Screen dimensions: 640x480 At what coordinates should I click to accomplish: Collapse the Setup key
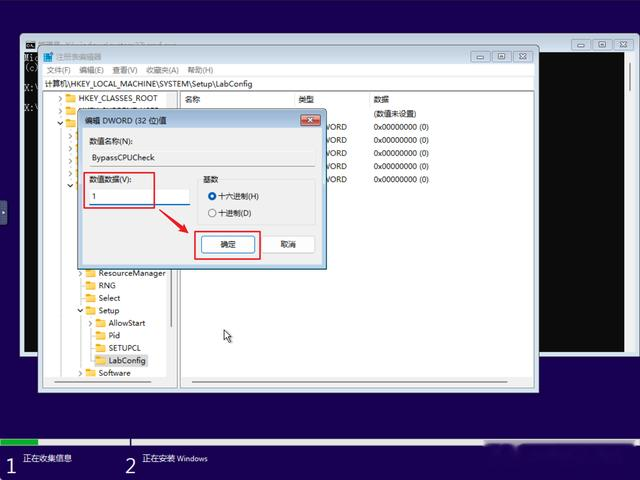click(x=80, y=311)
